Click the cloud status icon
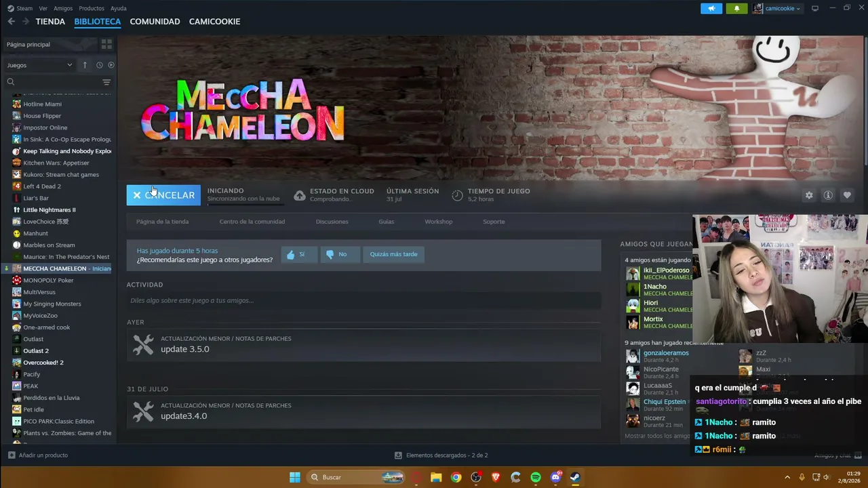 point(299,195)
